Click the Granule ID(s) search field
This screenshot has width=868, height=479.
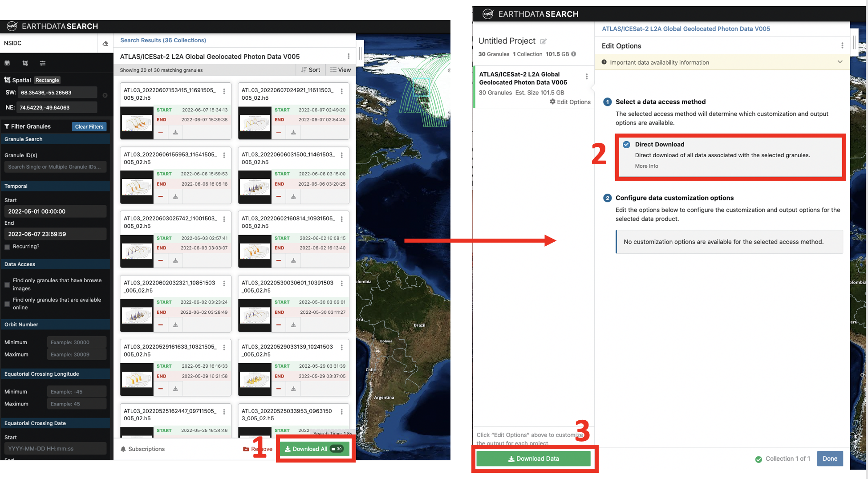(55, 167)
